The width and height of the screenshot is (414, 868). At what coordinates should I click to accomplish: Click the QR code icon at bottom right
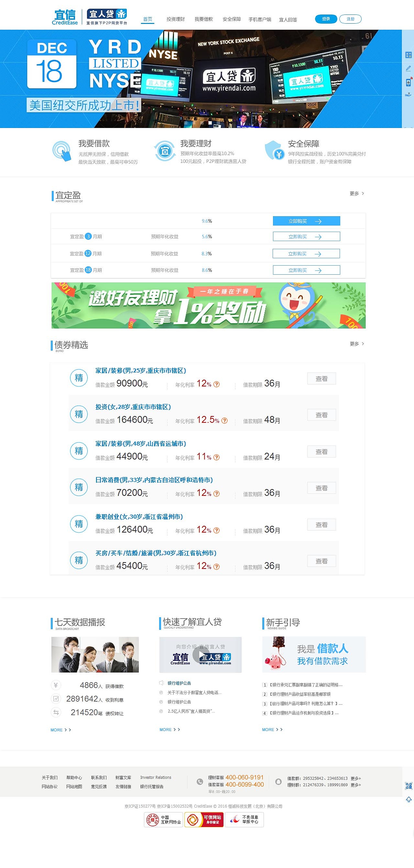point(409,786)
